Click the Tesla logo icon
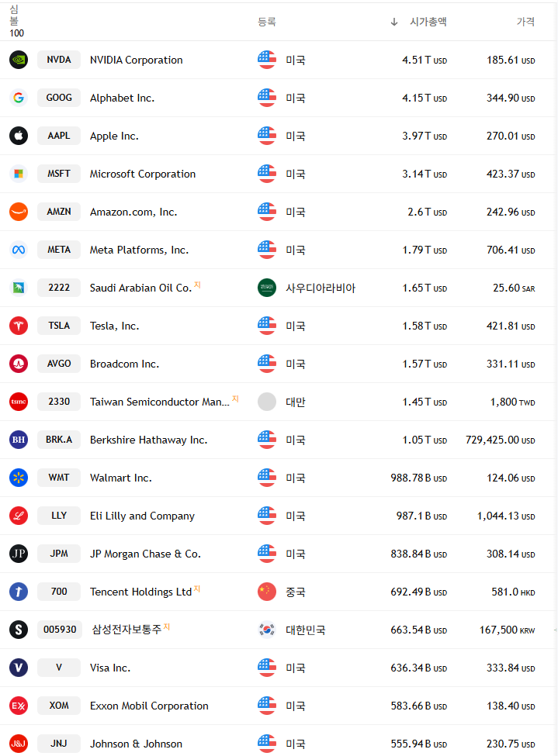Viewport: 558px width, 756px height. [19, 326]
